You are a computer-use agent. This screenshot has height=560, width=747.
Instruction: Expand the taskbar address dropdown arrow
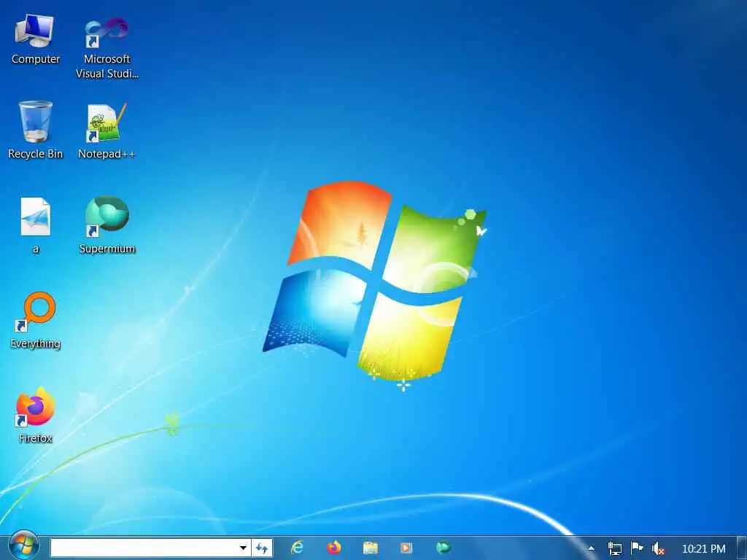[244, 548]
